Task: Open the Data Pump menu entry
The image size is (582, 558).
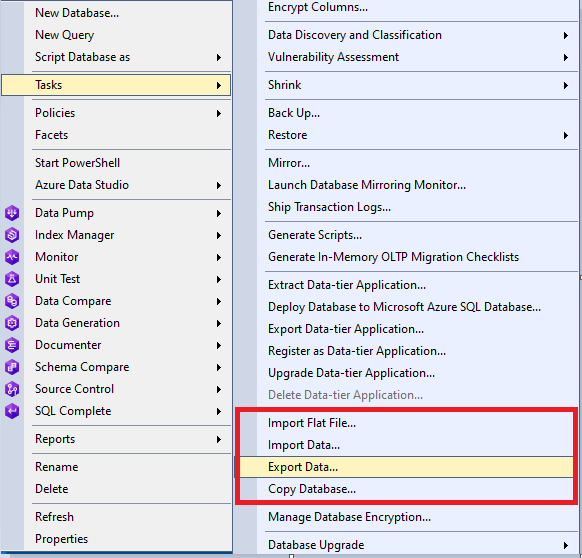Action: [x=64, y=213]
